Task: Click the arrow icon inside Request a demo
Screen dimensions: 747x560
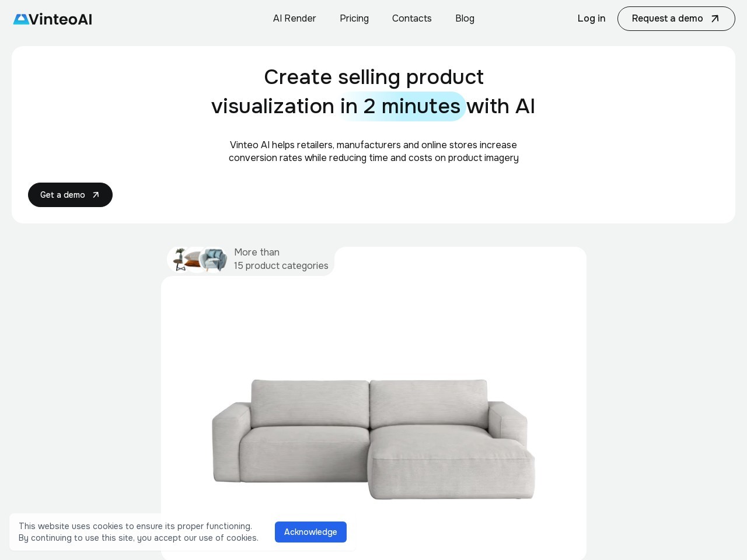Action: point(715,19)
